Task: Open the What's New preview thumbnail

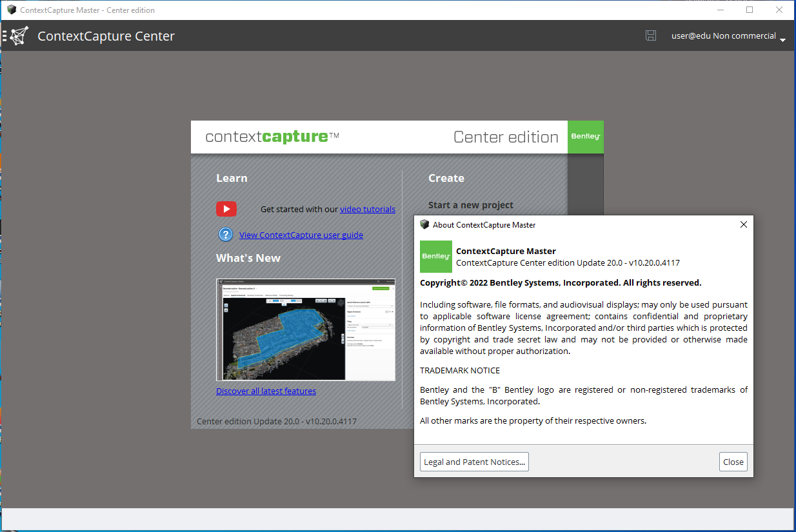Action: pyautogui.click(x=306, y=330)
